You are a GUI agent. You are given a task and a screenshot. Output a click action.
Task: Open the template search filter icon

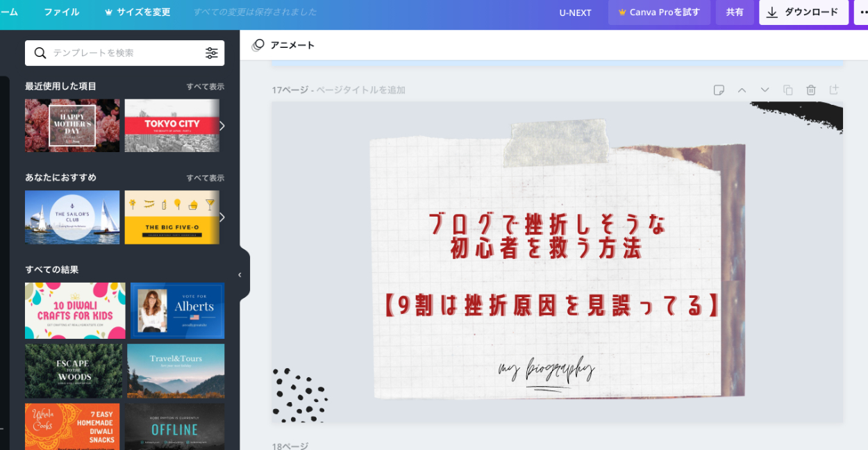coord(212,53)
